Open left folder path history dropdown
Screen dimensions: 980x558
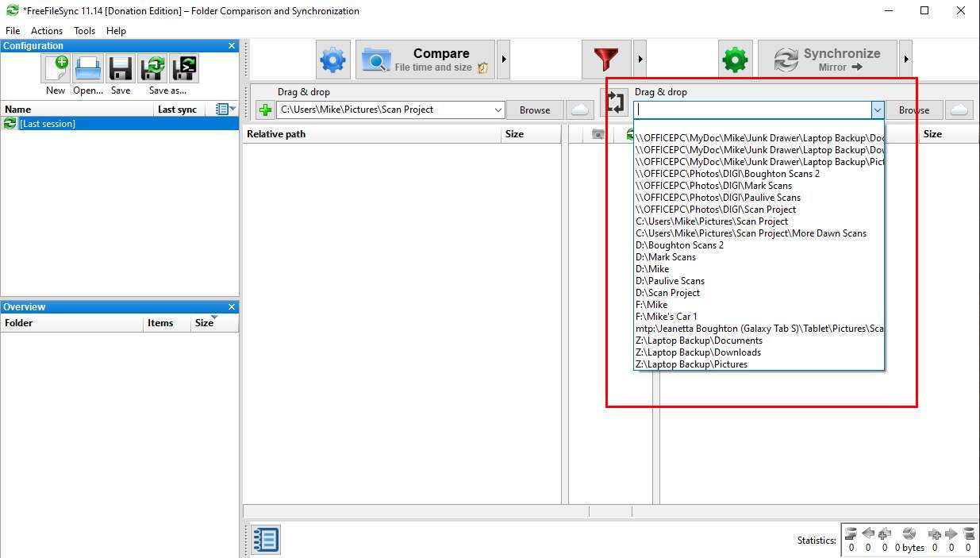pos(498,110)
